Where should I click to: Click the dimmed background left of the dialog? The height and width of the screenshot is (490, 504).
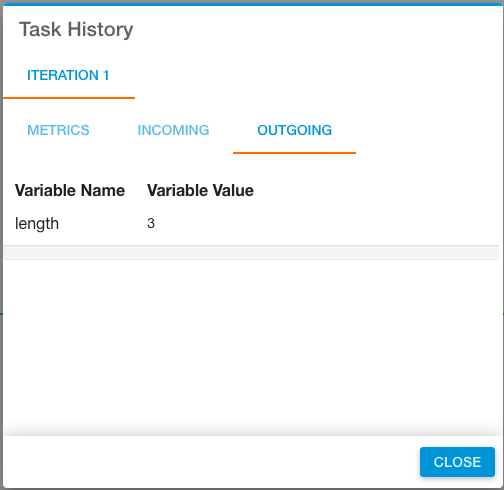1,245
